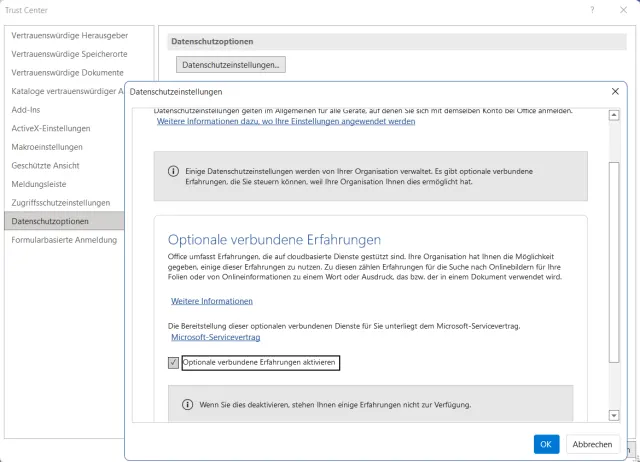Click the Trust Center help question mark
This screenshot has height=462, width=640.
click(x=593, y=10)
